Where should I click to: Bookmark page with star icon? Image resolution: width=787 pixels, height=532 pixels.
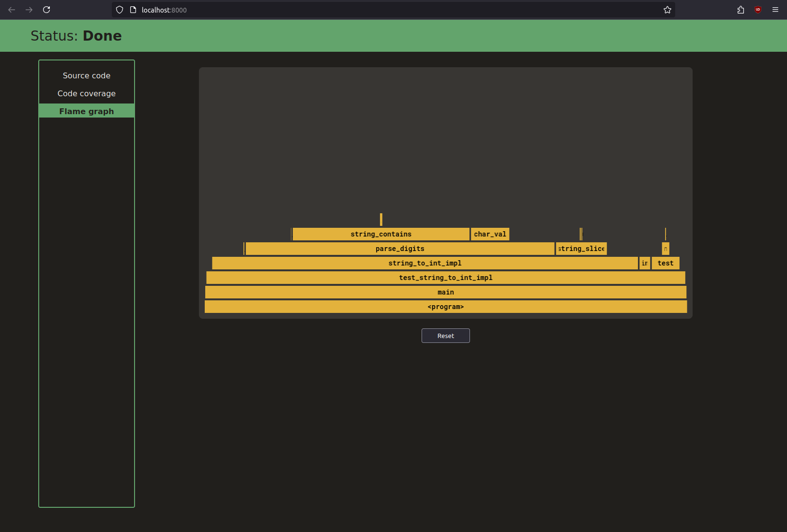tap(667, 10)
